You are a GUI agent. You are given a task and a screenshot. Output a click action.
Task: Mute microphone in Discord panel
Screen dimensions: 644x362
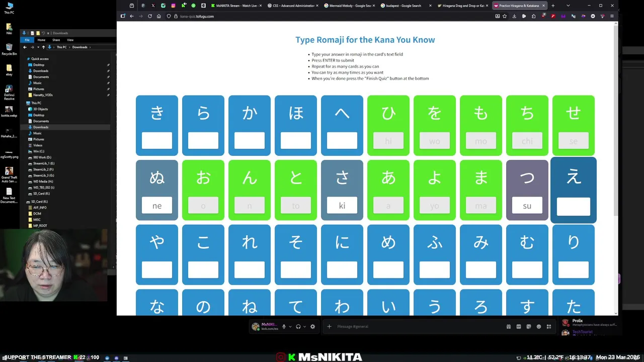284,326
